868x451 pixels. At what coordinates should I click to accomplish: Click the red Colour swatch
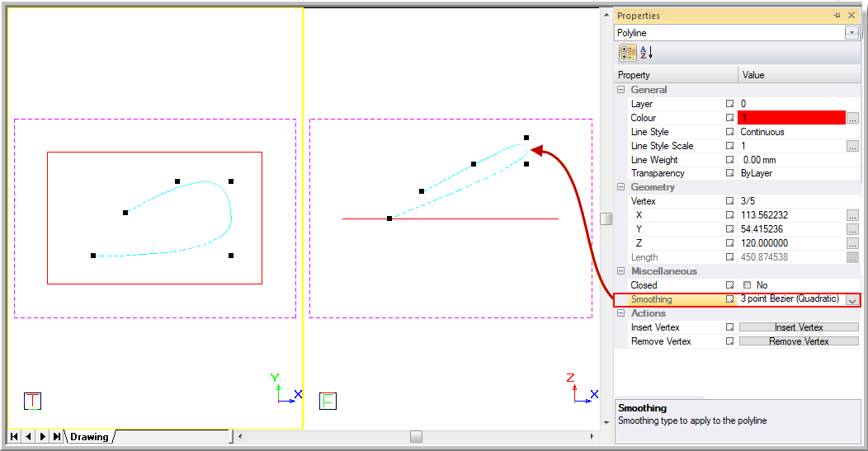(790, 118)
